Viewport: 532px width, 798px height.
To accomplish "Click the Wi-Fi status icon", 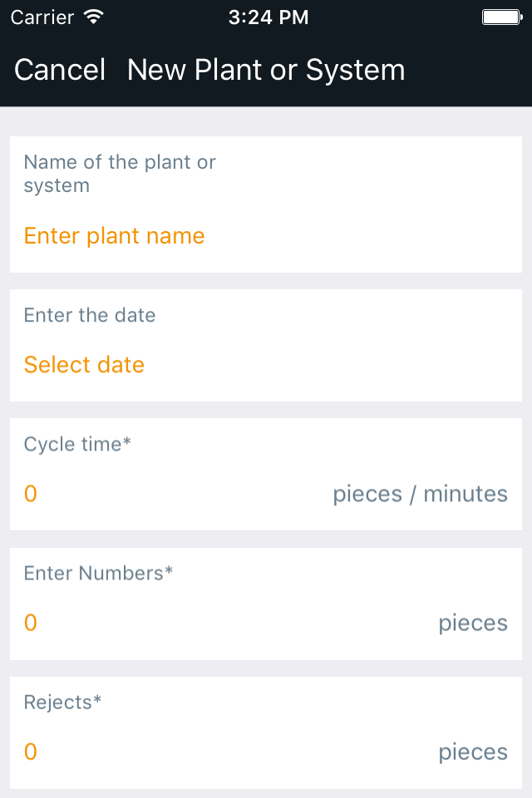I will [94, 17].
